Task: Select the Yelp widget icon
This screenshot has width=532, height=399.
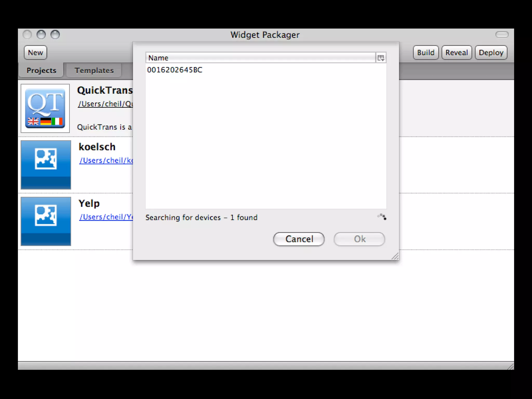Action: [x=46, y=221]
